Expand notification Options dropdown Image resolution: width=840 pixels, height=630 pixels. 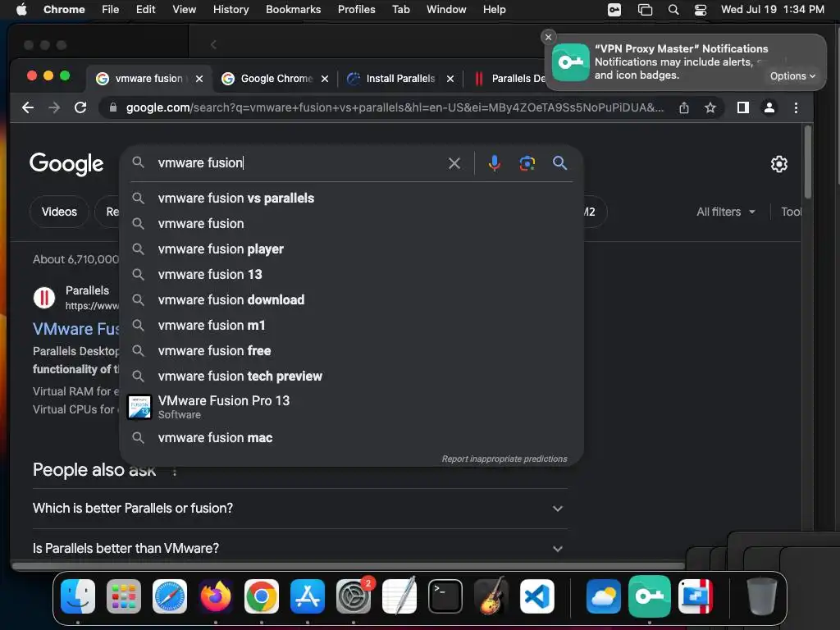click(792, 76)
